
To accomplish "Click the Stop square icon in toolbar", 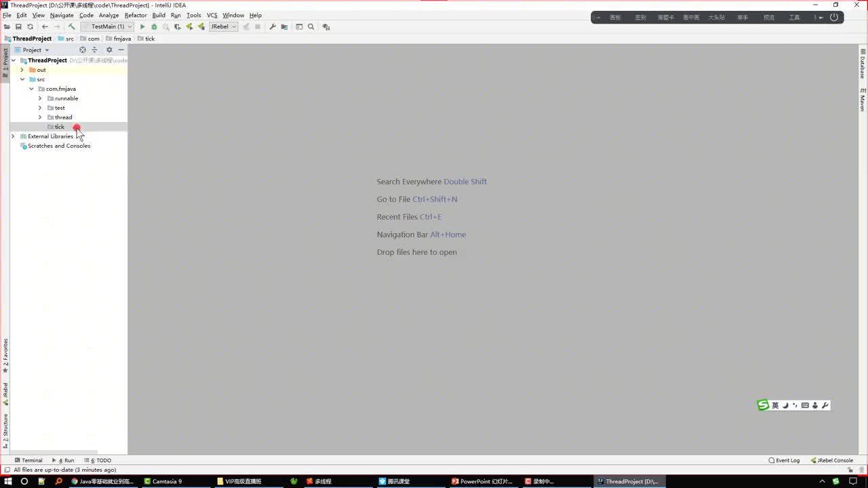I will click(x=258, y=27).
